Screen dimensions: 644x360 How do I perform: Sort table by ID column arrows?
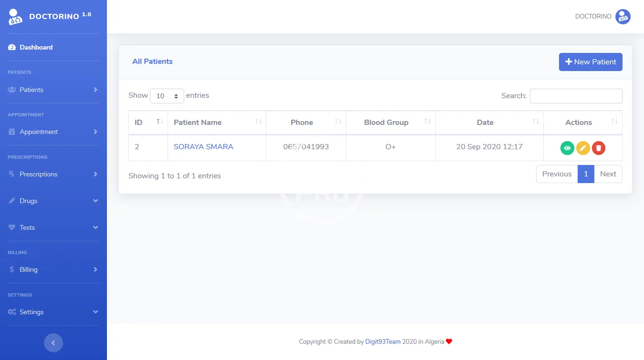pos(160,122)
